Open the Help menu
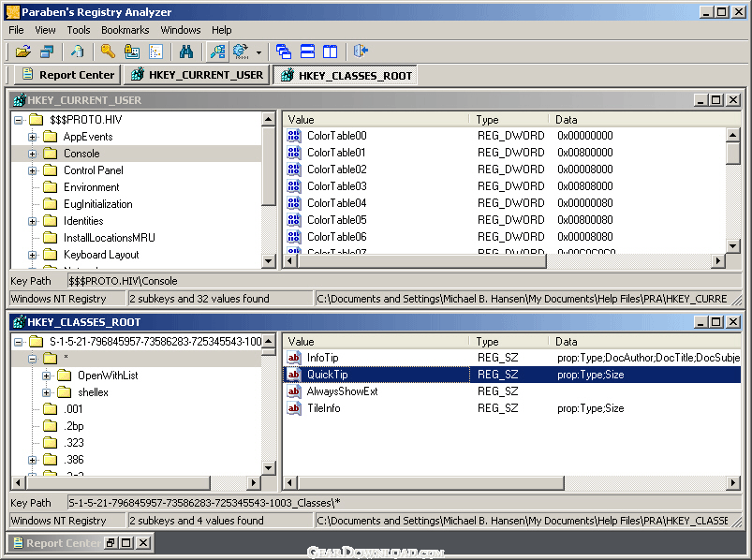 [222, 30]
